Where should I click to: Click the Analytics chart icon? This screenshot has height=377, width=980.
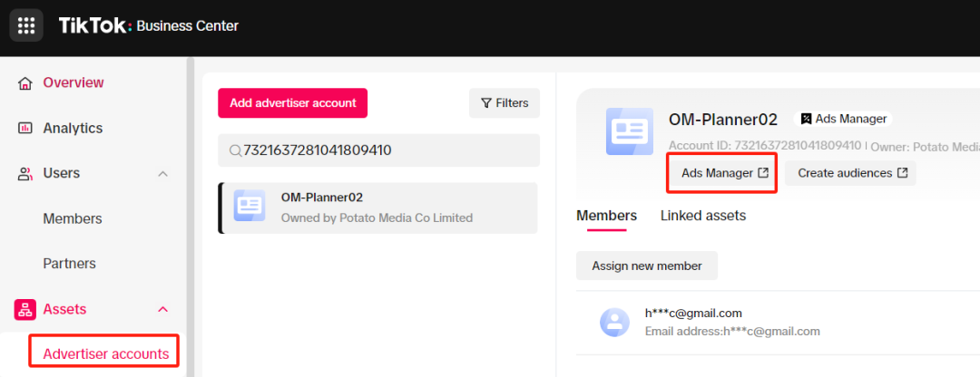[x=25, y=128]
